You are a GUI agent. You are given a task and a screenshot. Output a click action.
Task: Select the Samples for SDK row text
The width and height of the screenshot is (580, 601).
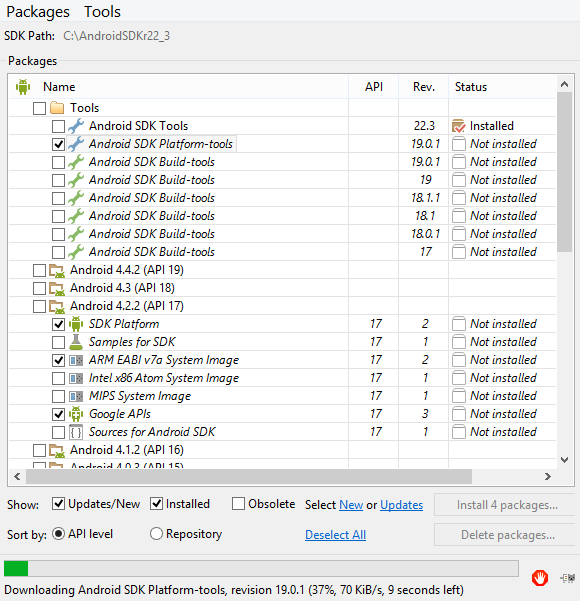[x=132, y=342]
